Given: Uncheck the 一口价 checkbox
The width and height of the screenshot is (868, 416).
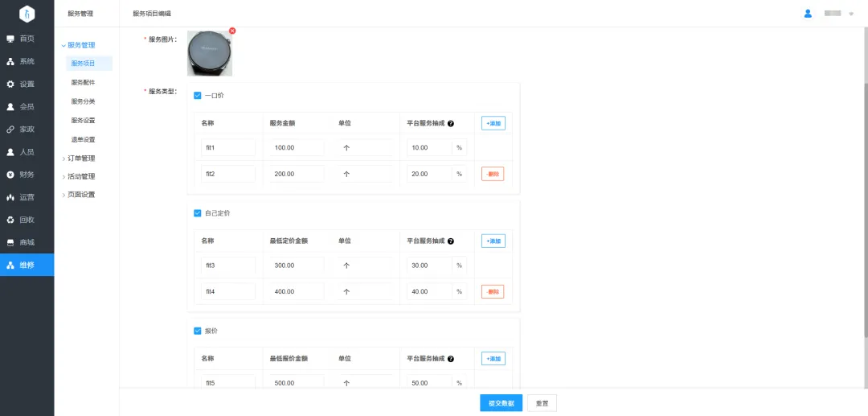Looking at the screenshot, I should click(x=197, y=96).
